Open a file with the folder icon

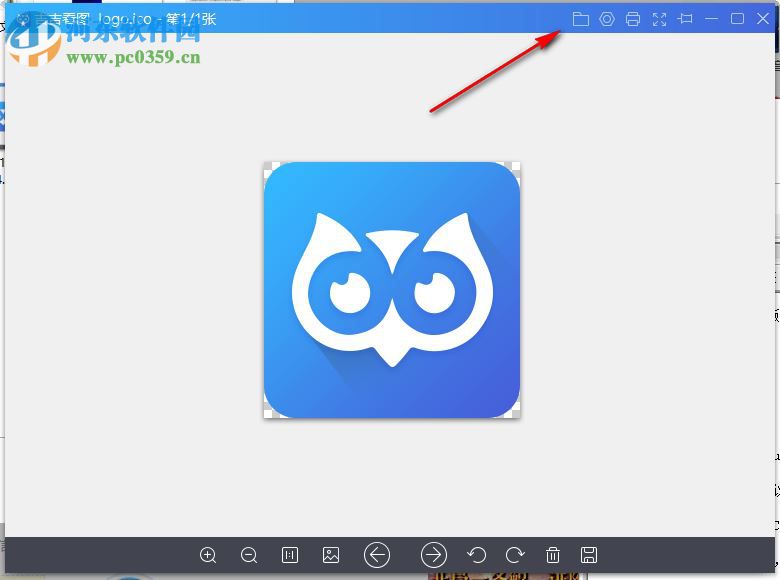(x=581, y=19)
